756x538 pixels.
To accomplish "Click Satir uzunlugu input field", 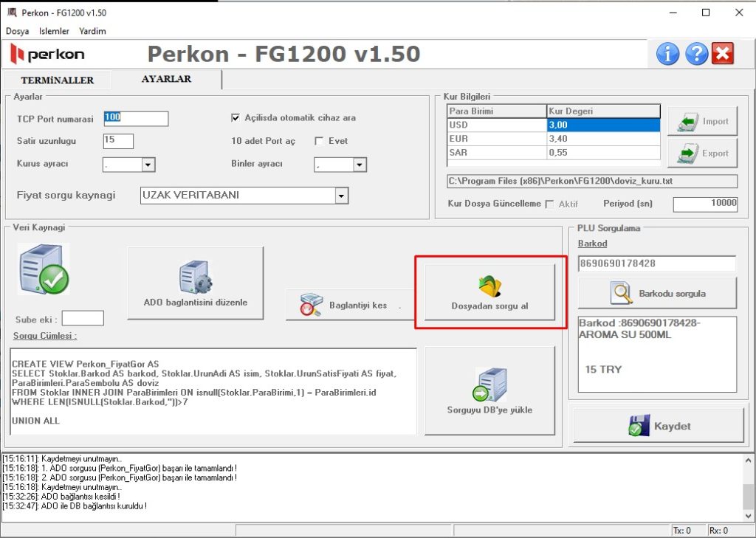I will (x=118, y=141).
